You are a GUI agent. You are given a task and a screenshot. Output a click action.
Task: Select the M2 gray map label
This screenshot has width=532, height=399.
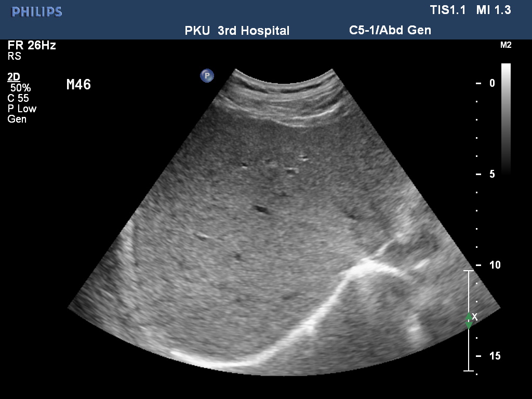[x=506, y=45]
